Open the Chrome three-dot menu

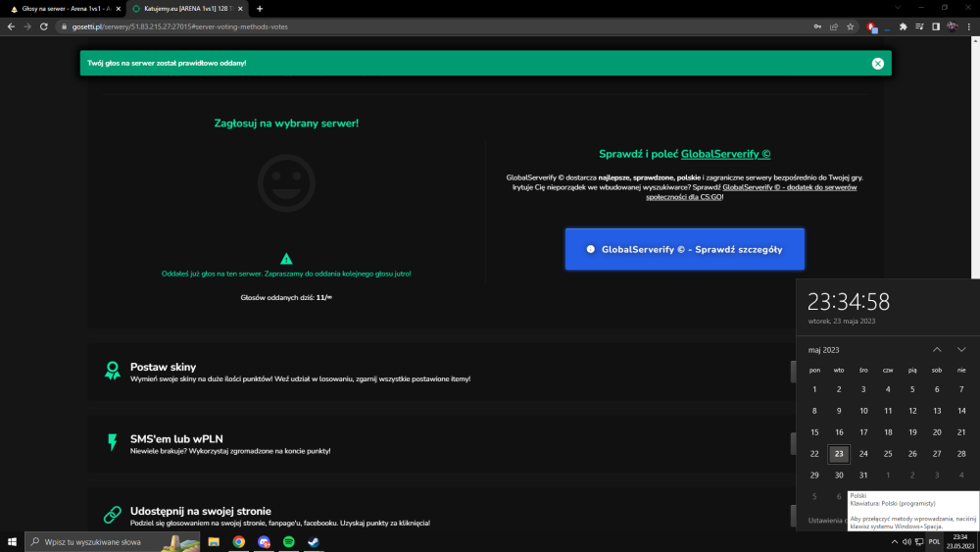(969, 26)
